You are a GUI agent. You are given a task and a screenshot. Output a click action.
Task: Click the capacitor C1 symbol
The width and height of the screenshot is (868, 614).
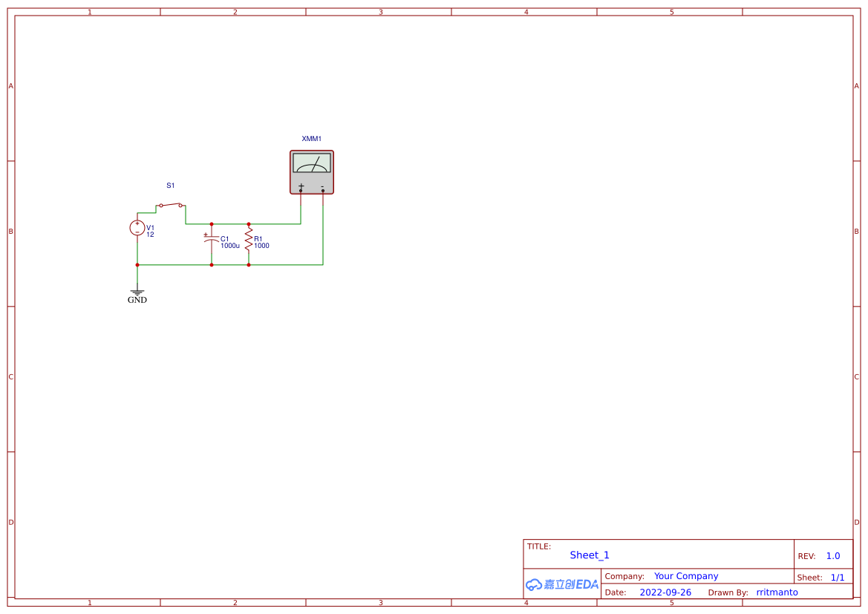212,239
